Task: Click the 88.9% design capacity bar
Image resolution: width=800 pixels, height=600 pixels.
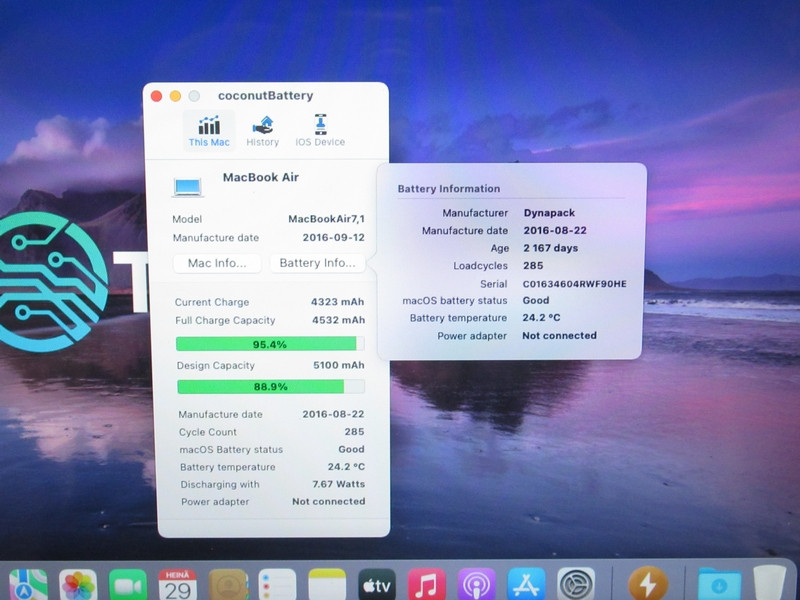Action: (x=271, y=386)
